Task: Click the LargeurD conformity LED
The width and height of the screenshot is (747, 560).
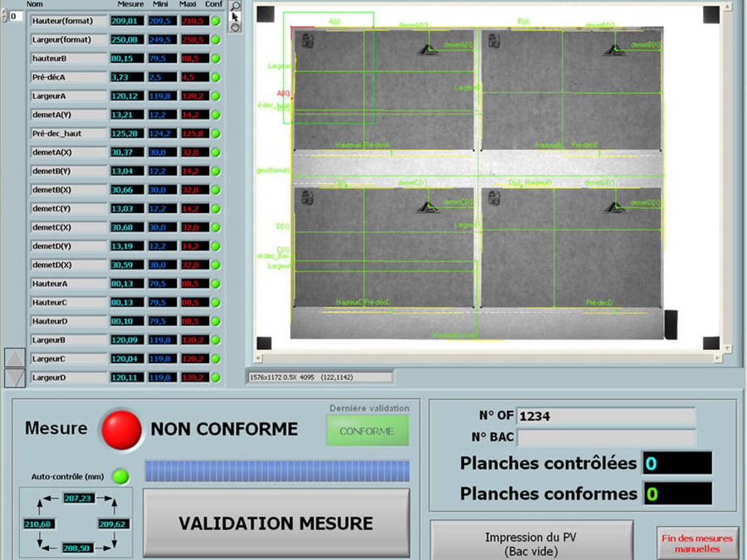Action: point(215,377)
